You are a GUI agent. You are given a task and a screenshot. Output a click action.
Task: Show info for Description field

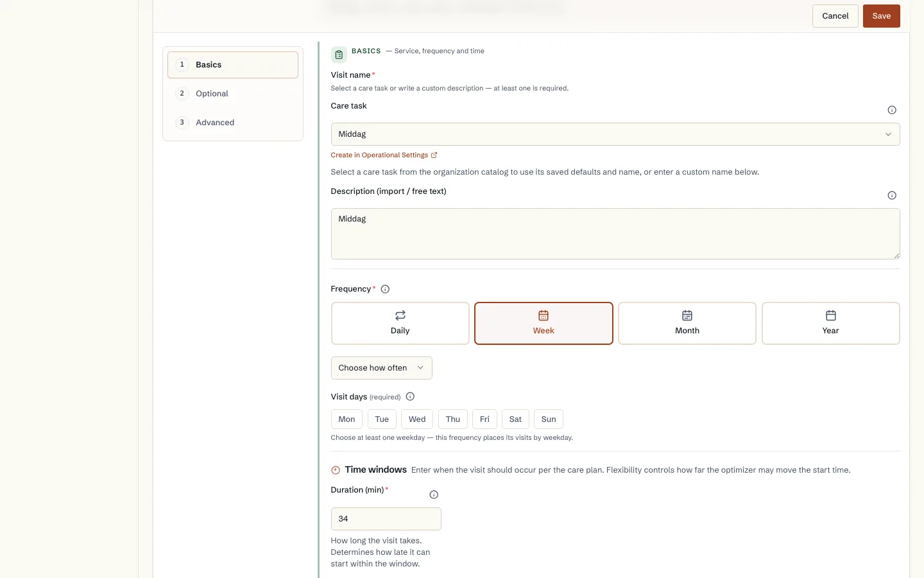pos(892,195)
